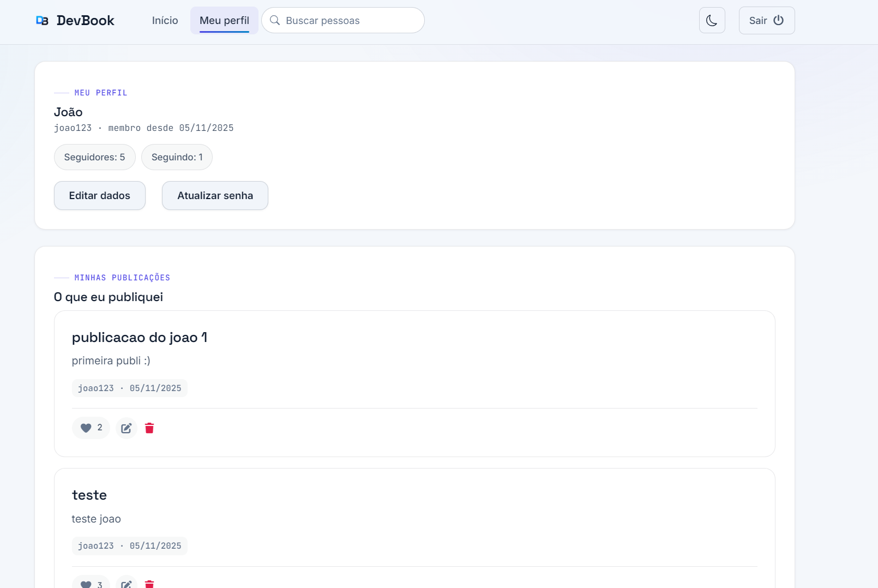Edit the "teste" post via pencil icon
878x588 pixels.
click(126, 583)
